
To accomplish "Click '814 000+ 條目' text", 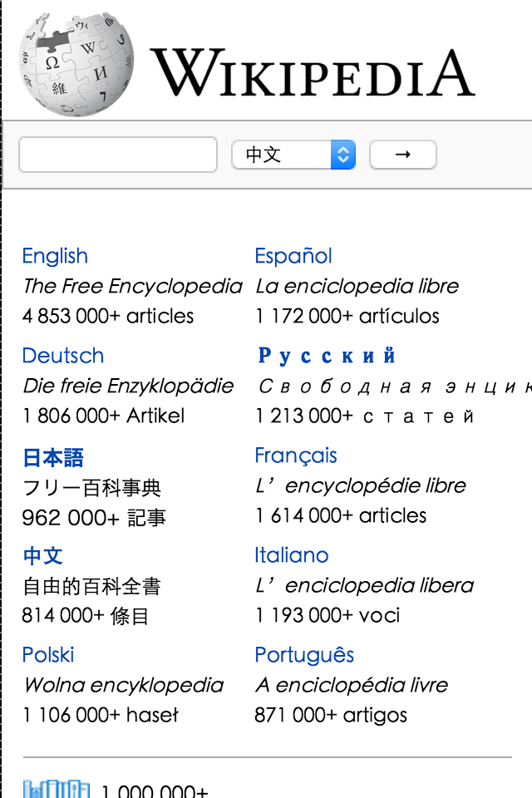I will [x=85, y=615].
